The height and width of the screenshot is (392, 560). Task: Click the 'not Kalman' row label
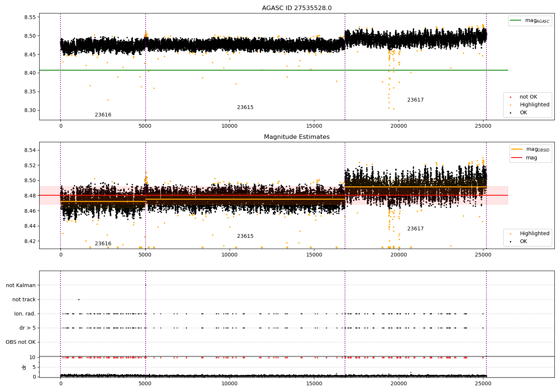[21, 286]
